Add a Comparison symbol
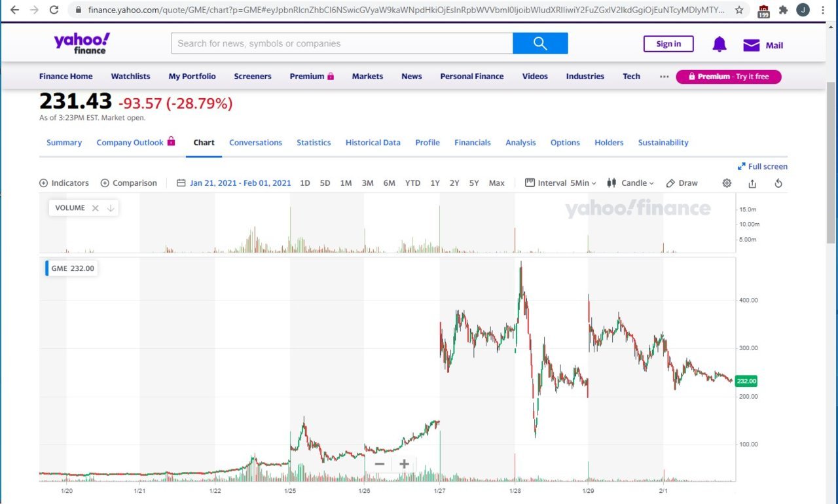Viewport: 838px width, 504px height. pyautogui.click(x=129, y=183)
